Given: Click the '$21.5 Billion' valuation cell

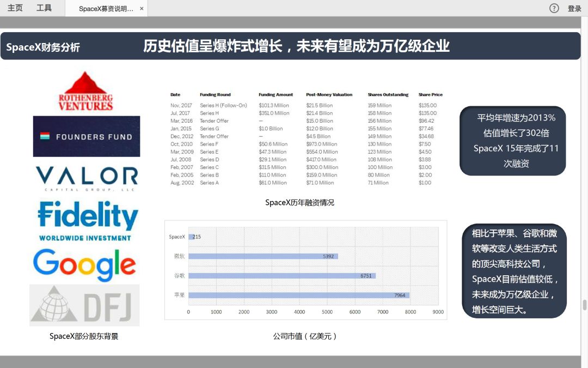Looking at the screenshot, I should (320, 106).
